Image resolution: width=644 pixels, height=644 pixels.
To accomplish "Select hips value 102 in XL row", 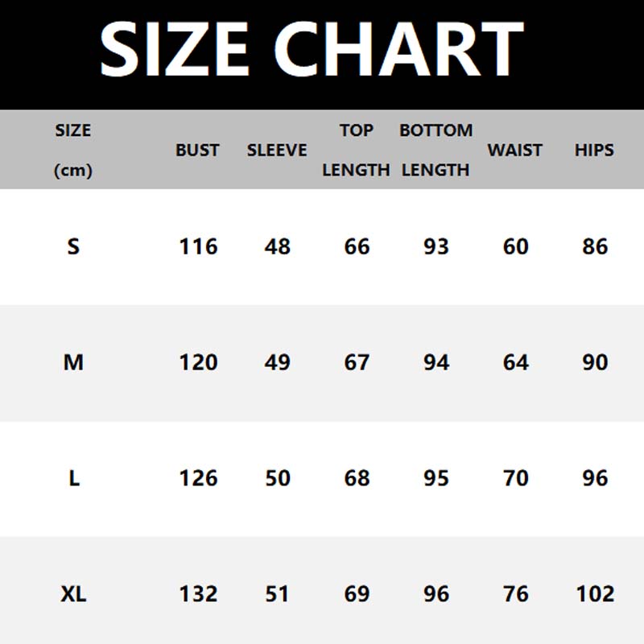I will (595, 594).
